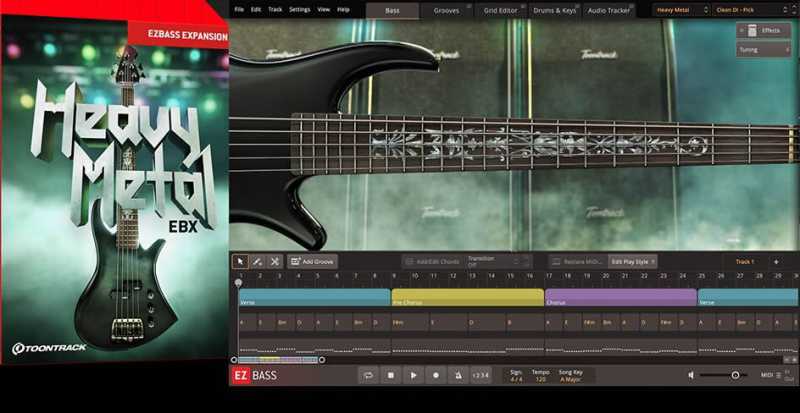
Task: Mute output with speaker icon
Action: [x=691, y=375]
